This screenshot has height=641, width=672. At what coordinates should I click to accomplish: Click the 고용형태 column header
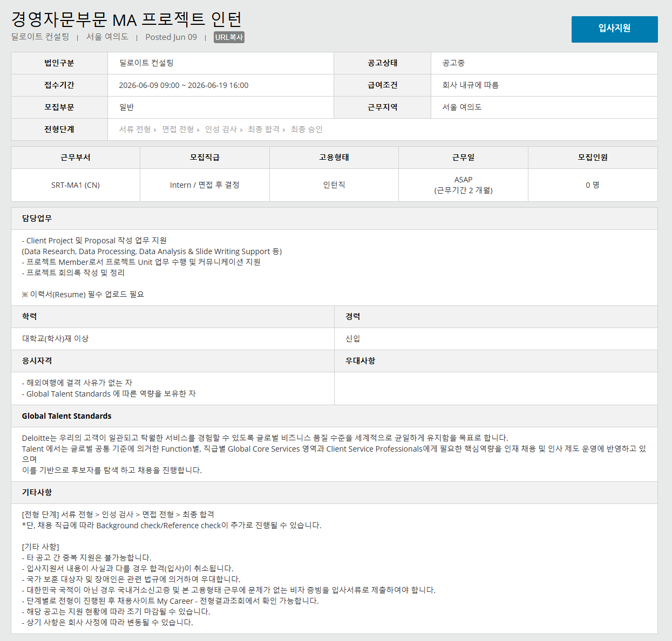[334, 158]
